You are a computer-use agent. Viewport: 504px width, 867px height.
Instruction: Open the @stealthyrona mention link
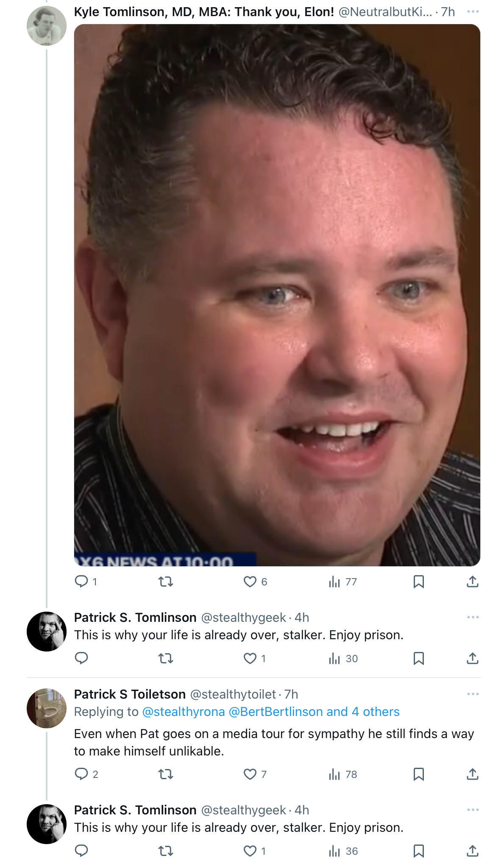click(184, 712)
